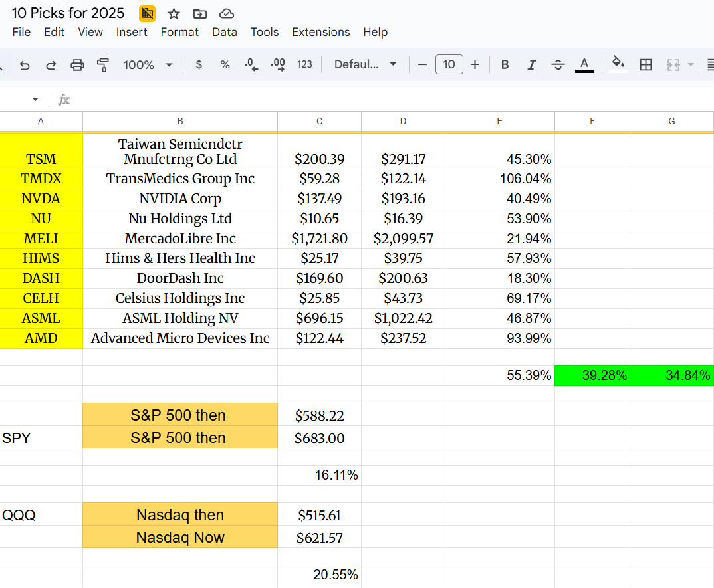Select the Hims & Hers Health Inc cell
Viewport: 714px width, 588px height.
point(180,258)
